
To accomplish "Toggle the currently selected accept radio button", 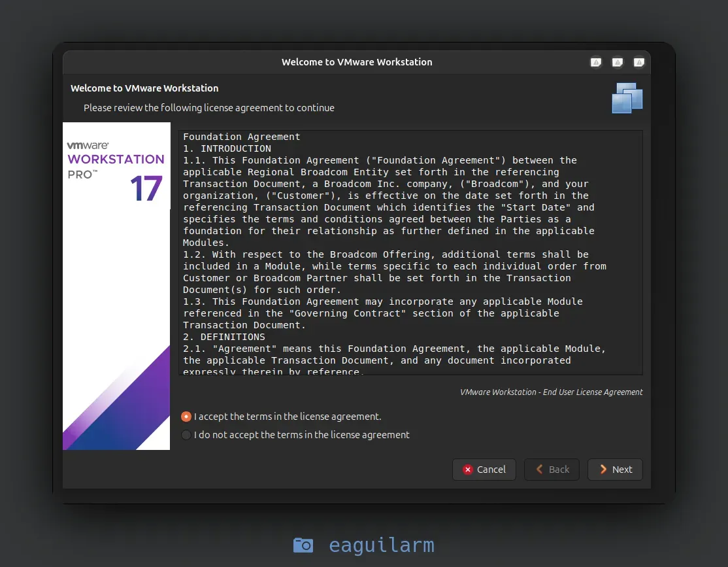I will [x=186, y=416].
